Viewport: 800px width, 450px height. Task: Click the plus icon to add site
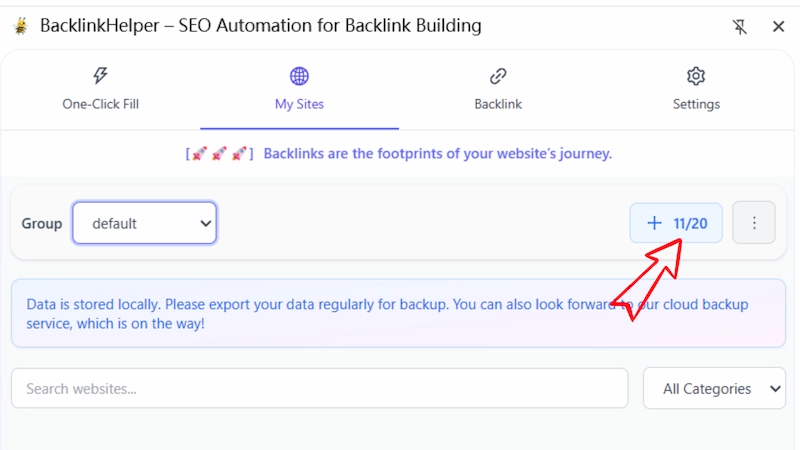[x=655, y=223]
